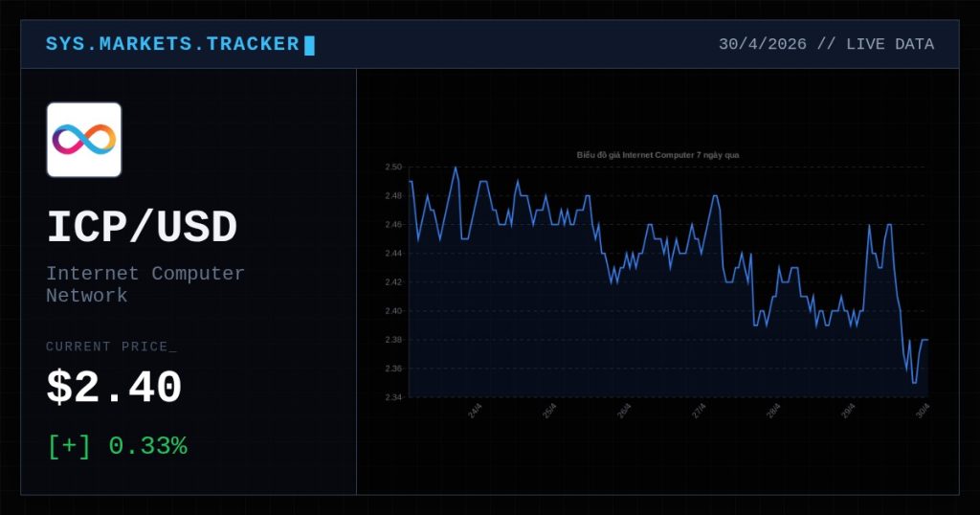Click the 29/4 date label on x-axis
The image size is (980, 515).
pos(848,411)
